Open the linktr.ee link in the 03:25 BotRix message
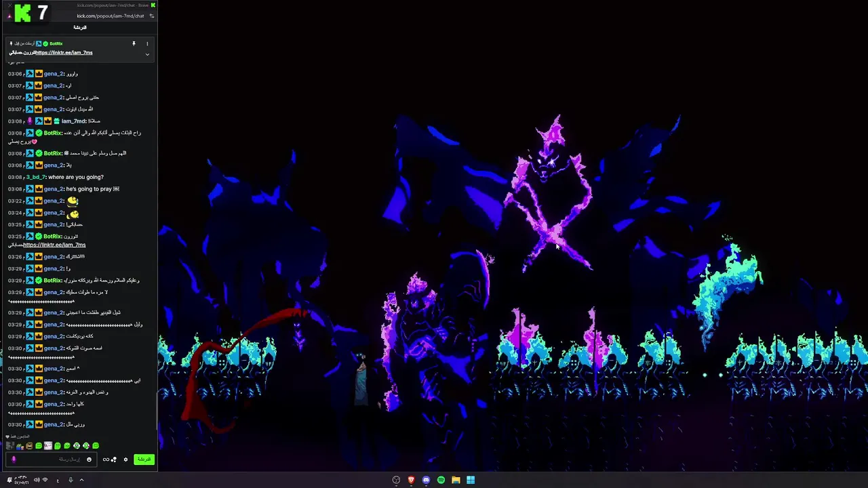 (54, 245)
